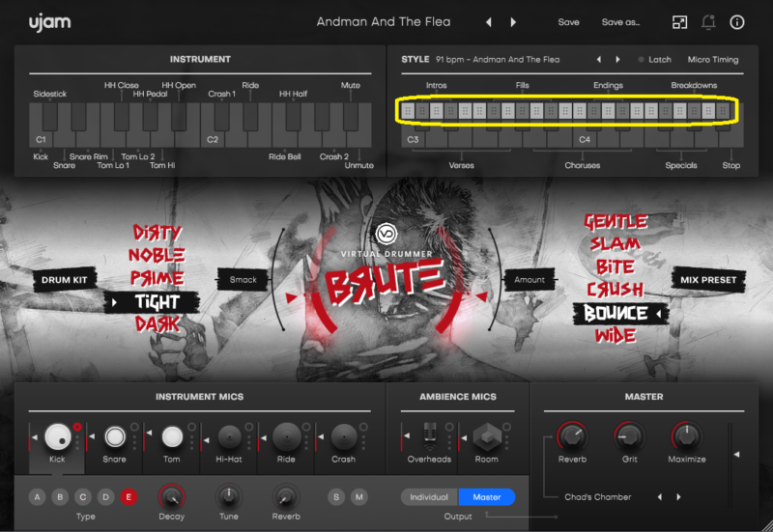
Task: Set output to Master
Action: point(487,497)
